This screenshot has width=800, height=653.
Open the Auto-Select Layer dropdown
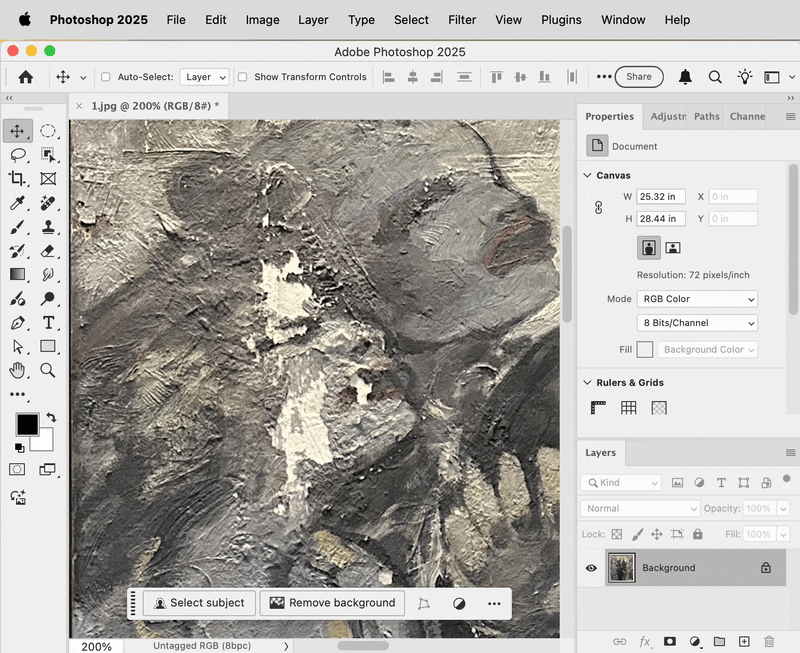[x=205, y=77]
